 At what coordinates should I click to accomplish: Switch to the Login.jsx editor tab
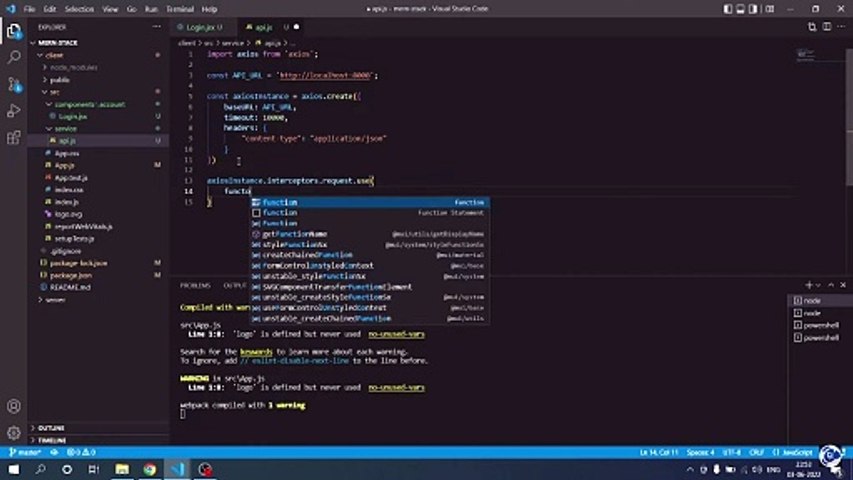(204, 27)
